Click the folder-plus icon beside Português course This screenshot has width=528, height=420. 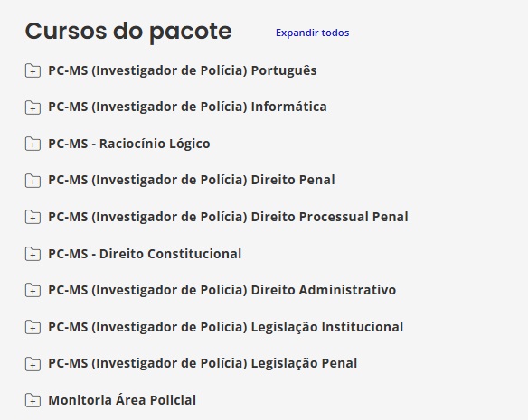point(33,70)
